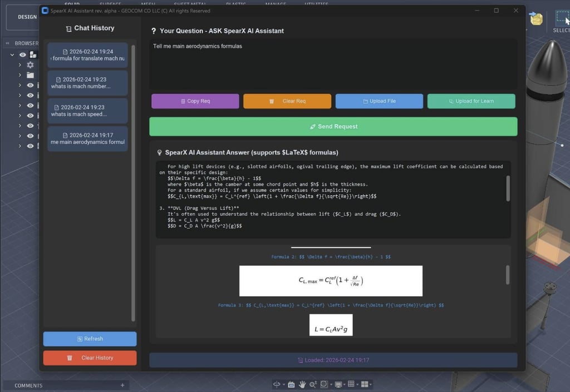Click the yellow box icon in the top right of the CAD toolbar
This screenshot has width=570, height=392.
pyautogui.click(x=536, y=18)
